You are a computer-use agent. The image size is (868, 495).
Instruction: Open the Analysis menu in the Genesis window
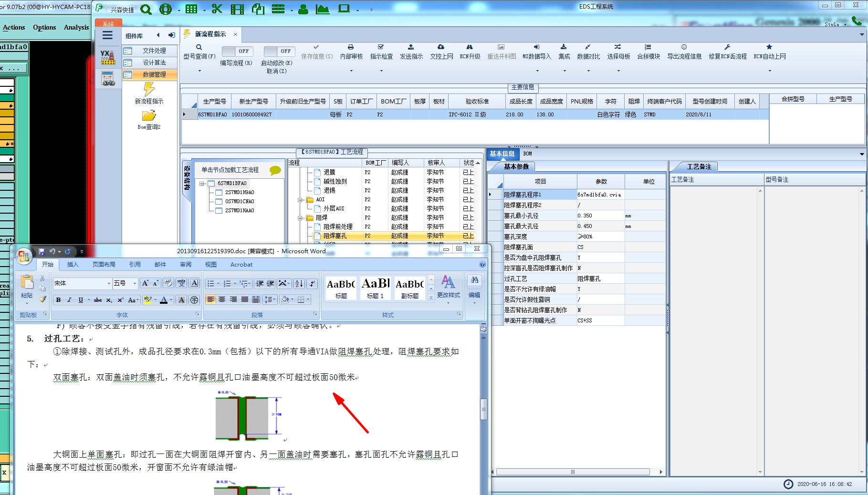pyautogui.click(x=76, y=28)
